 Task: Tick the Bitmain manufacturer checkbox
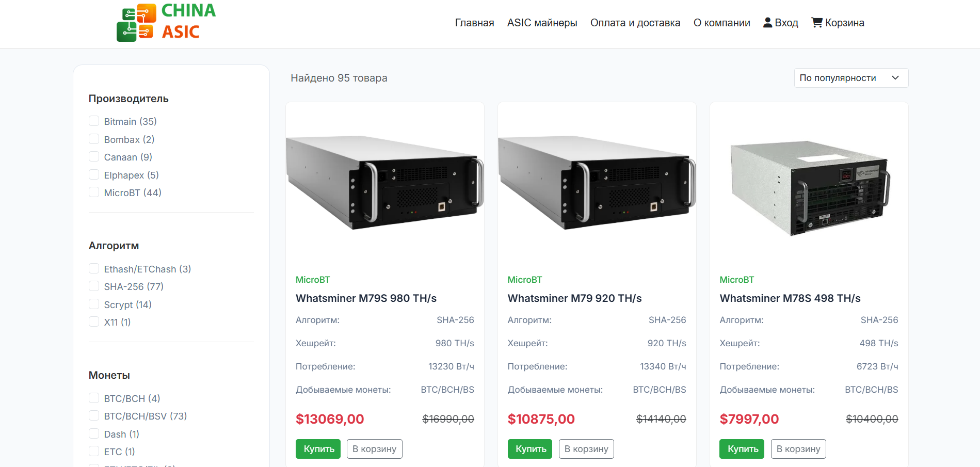tap(94, 121)
